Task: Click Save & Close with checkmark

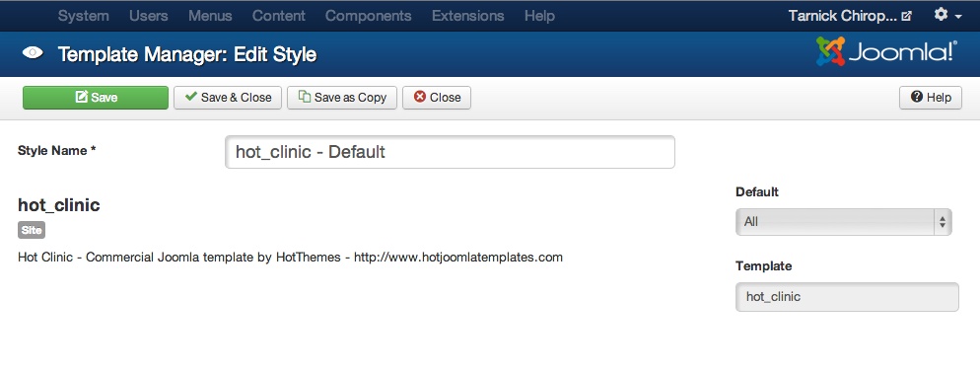Action: click(228, 98)
